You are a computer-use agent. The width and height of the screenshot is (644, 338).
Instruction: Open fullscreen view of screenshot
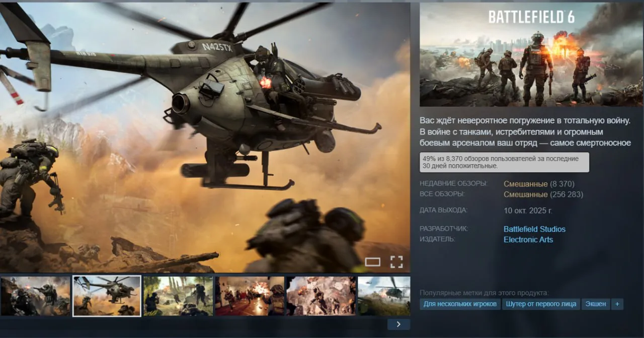(x=396, y=261)
